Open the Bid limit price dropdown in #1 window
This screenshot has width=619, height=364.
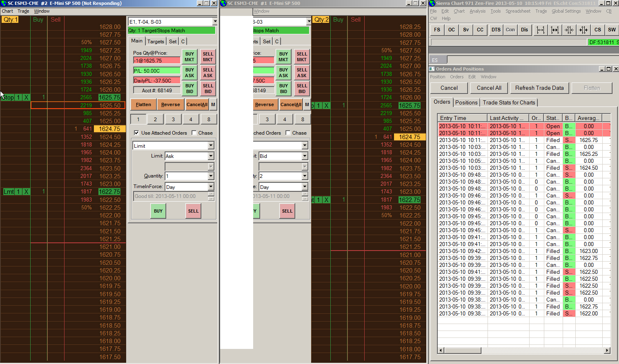click(305, 156)
